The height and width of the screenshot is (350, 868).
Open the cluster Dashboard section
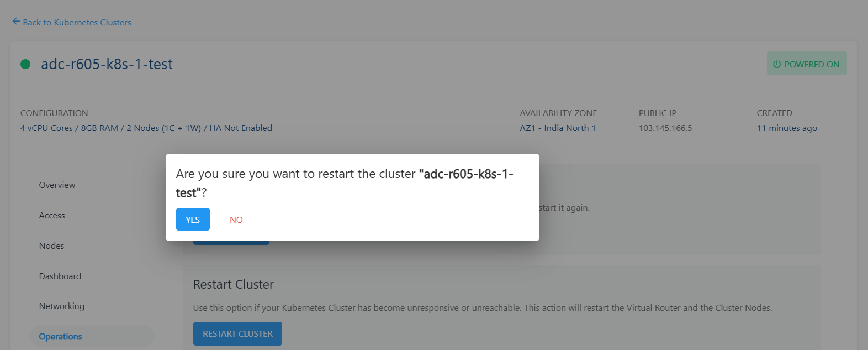[60, 275]
